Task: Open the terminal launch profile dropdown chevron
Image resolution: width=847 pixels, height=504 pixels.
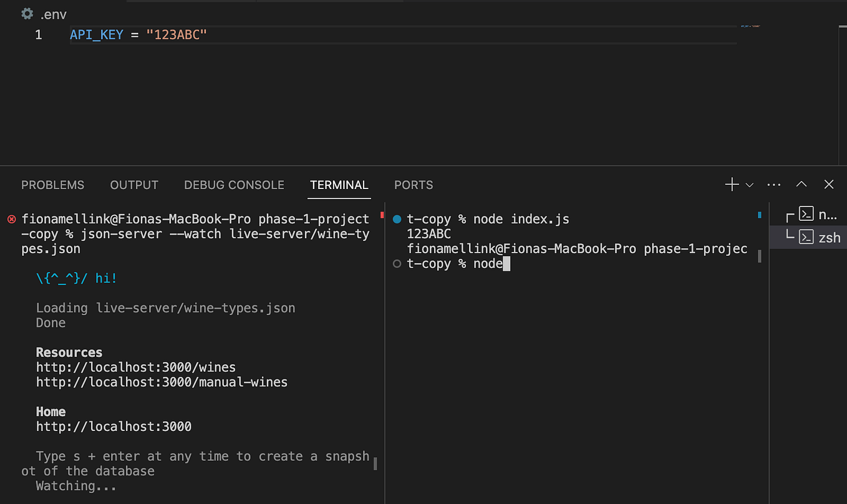Action: (x=748, y=185)
